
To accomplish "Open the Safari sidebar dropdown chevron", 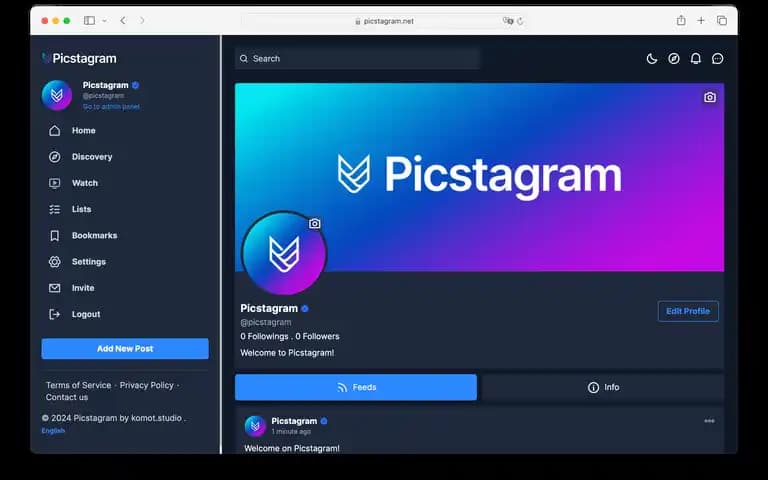I will coord(104,21).
